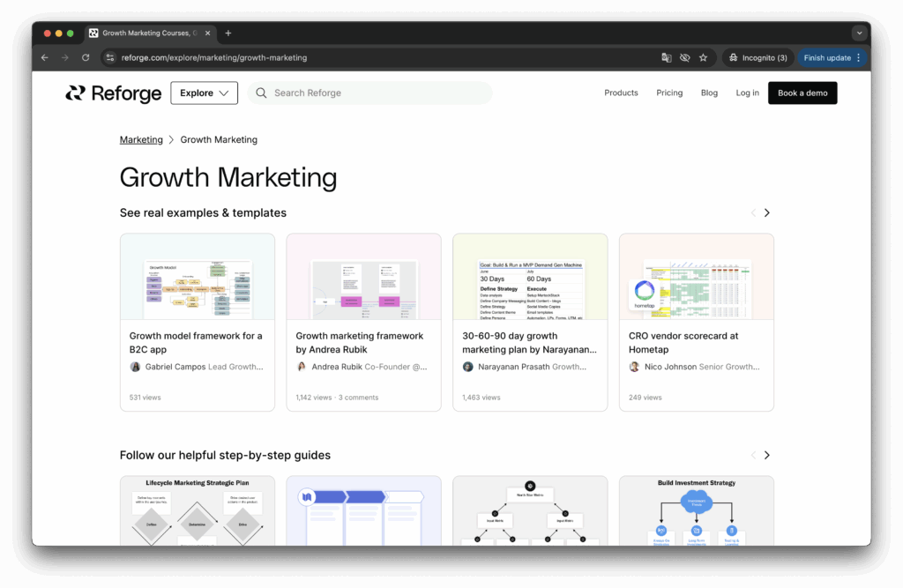Click the magnifier search icon
Screen dimensions: 903x588
[261, 93]
